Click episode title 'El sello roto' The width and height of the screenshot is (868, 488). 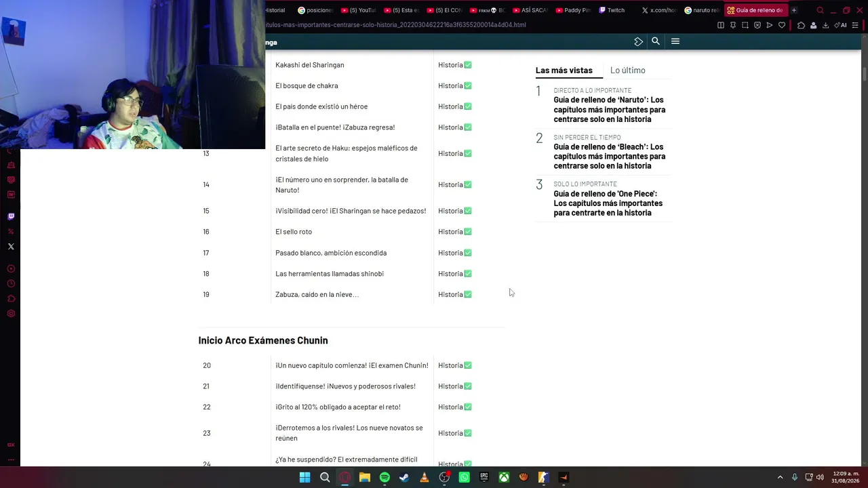(294, 232)
